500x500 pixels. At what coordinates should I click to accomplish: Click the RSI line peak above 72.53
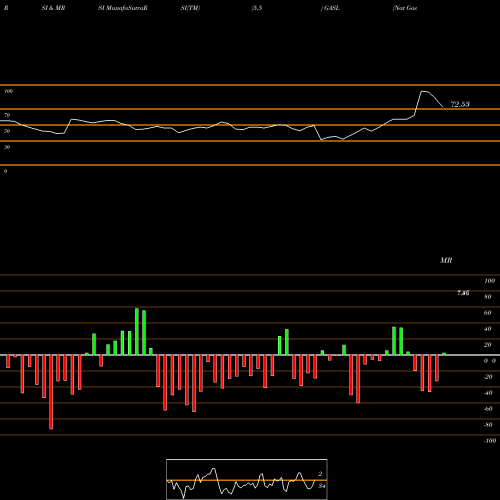[424, 91]
